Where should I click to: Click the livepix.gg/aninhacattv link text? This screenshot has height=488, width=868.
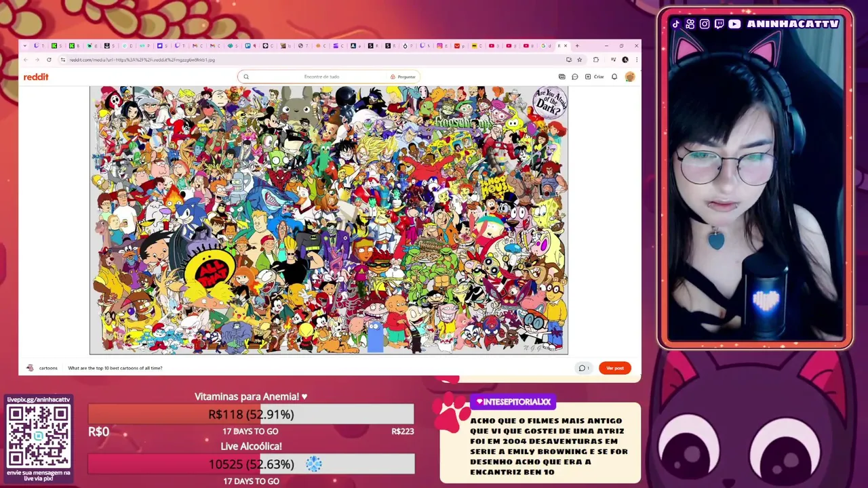tap(39, 400)
